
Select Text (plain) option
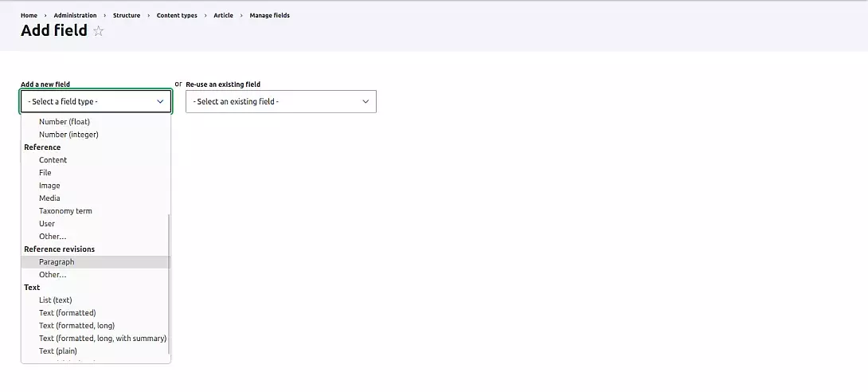[x=58, y=351]
